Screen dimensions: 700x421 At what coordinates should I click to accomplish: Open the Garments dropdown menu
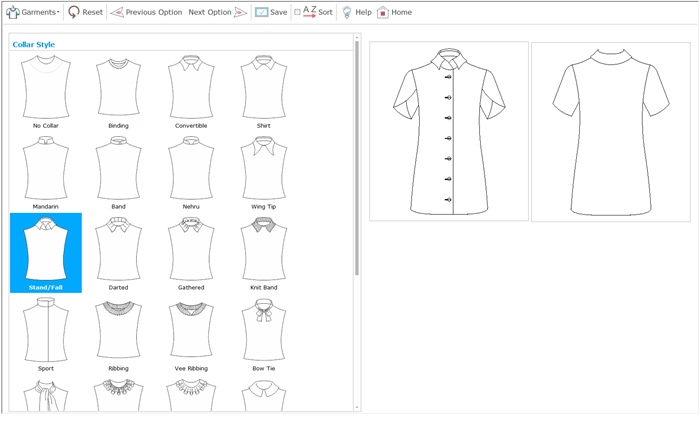click(33, 12)
